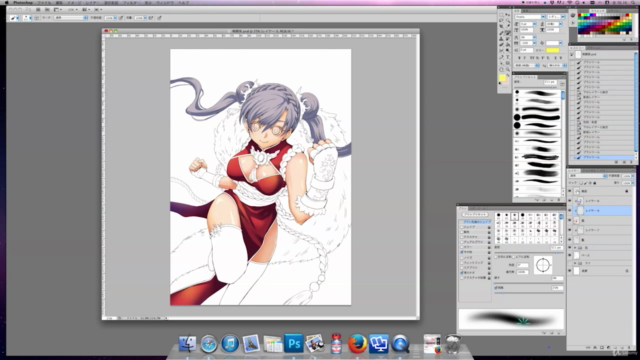
Task: Click the ブラシプリセット button in Brush panel
Action: tap(475, 214)
